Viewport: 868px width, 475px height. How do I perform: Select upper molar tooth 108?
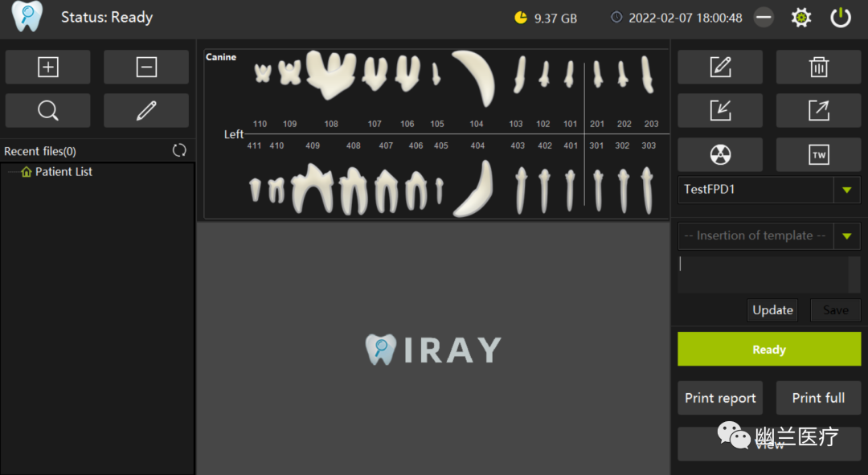(331, 75)
